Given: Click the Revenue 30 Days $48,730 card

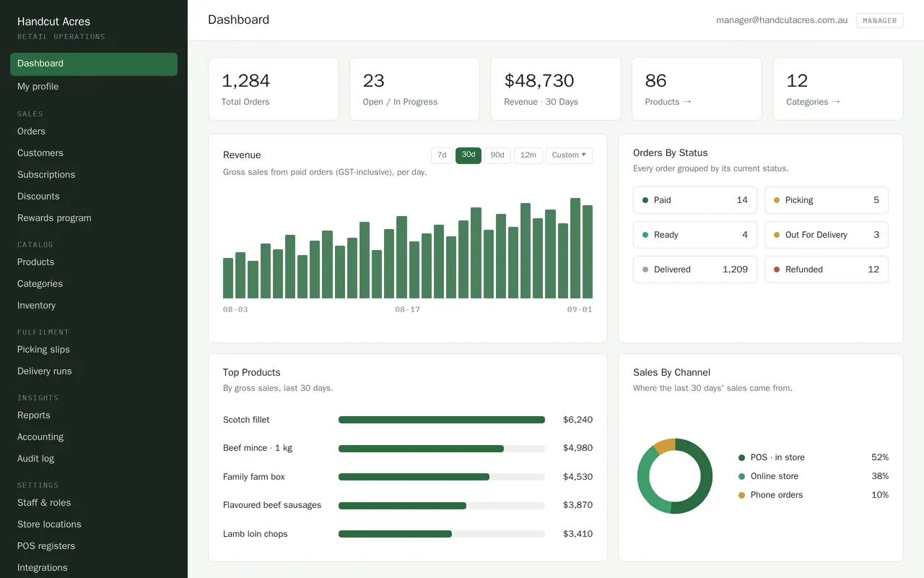Looking at the screenshot, I should (556, 89).
